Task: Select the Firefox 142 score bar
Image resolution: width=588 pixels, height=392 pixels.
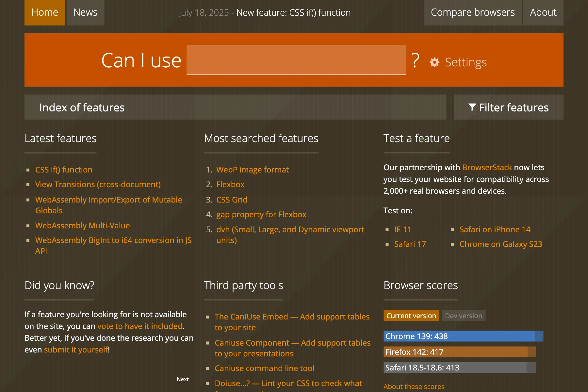Action: tap(459, 352)
